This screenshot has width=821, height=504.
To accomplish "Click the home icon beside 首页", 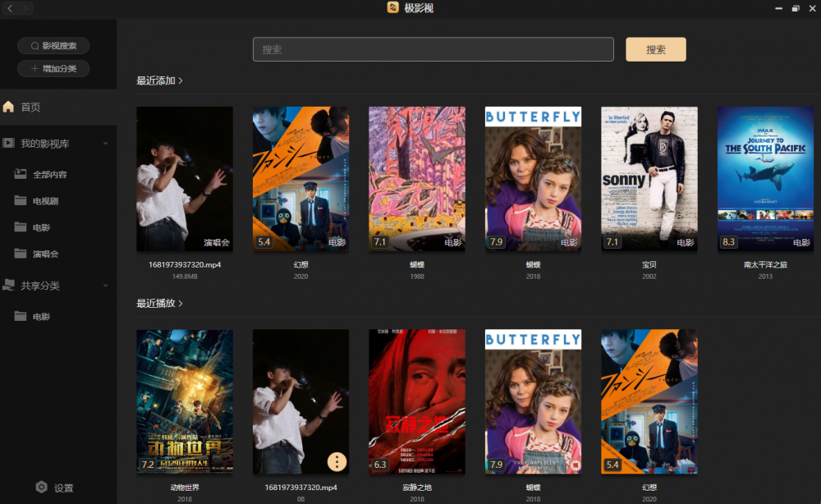I will (x=8, y=107).
